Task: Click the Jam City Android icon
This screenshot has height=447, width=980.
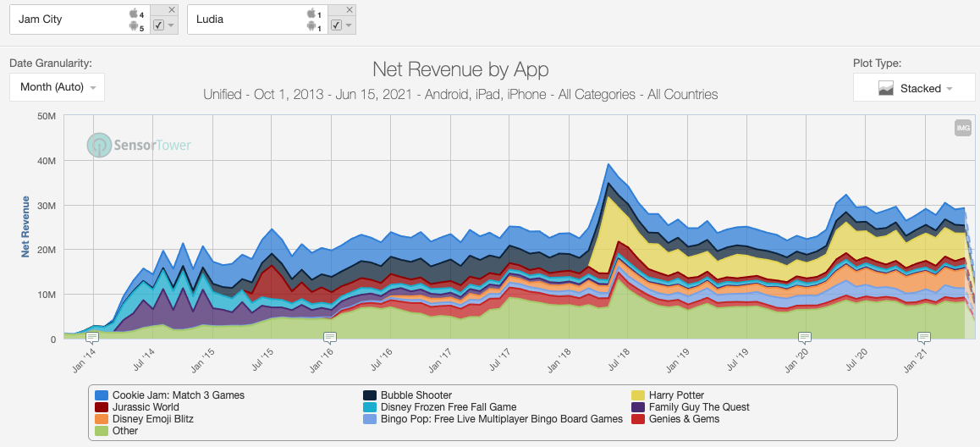Action: point(133,26)
